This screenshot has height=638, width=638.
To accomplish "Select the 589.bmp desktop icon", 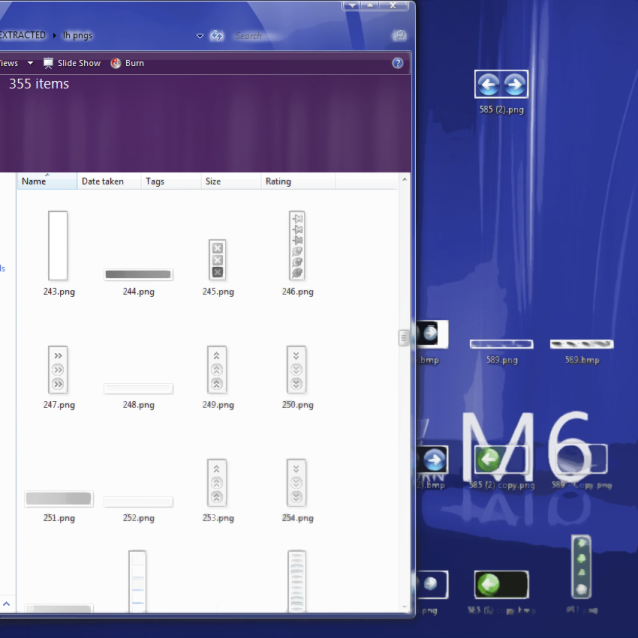I will click(581, 344).
